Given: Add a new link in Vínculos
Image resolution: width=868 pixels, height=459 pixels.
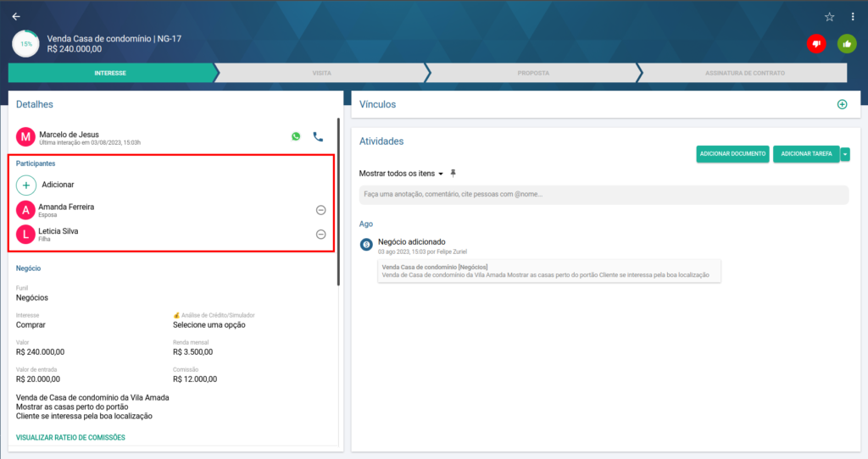Looking at the screenshot, I should (842, 104).
